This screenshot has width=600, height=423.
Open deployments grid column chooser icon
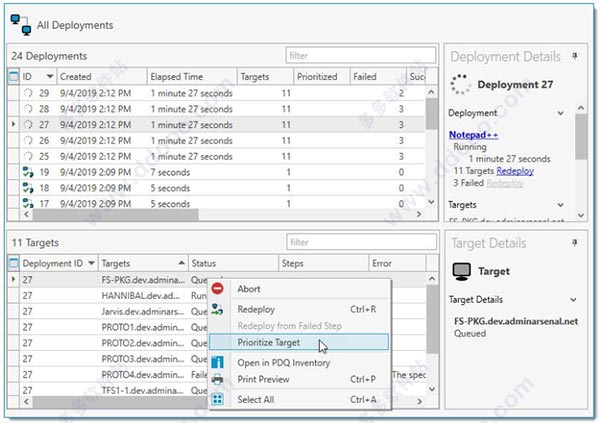[x=13, y=76]
